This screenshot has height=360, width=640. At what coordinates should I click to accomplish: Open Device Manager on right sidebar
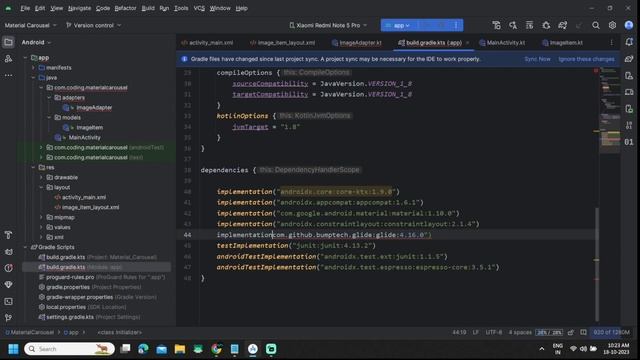[x=629, y=76]
